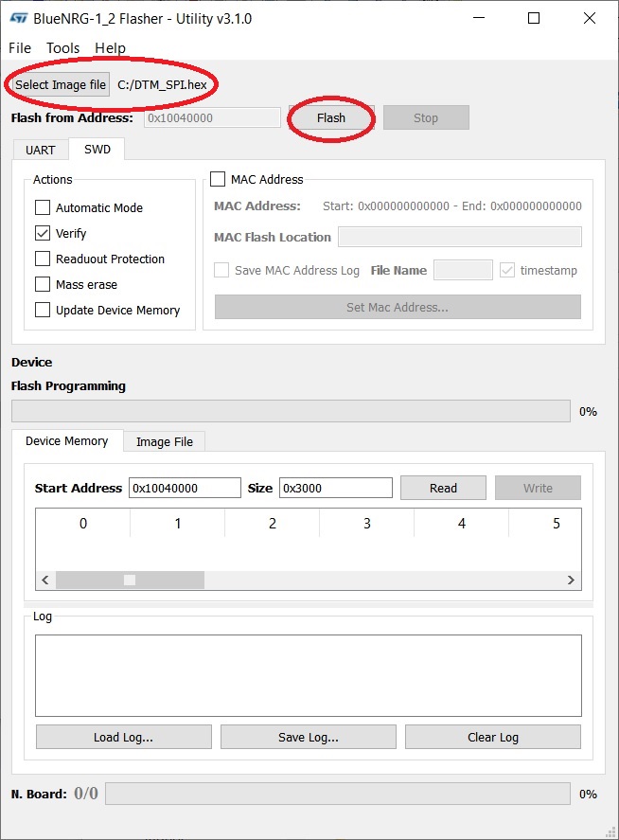Click the Save Log button
619x840 pixels.
coord(309,737)
